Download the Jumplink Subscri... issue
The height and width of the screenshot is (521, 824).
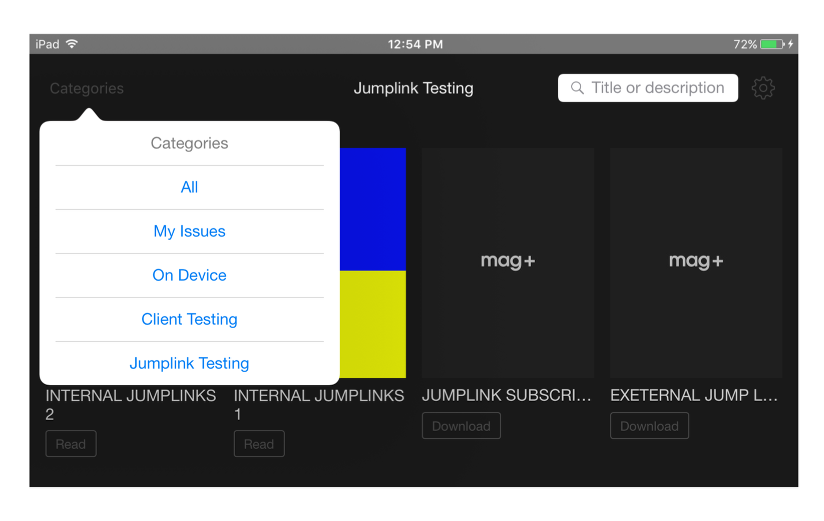click(x=461, y=426)
